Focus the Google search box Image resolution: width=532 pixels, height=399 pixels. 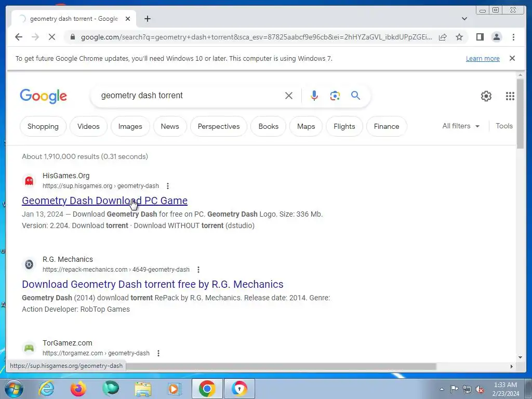(190, 96)
